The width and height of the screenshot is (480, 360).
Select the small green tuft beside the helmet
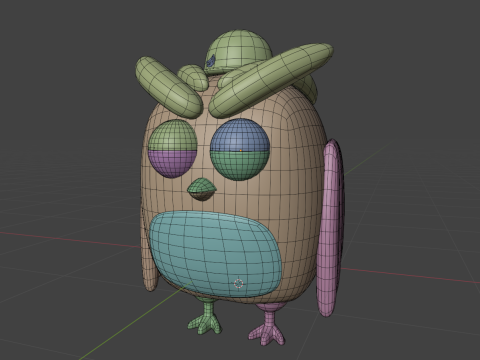pyautogui.click(x=193, y=77)
